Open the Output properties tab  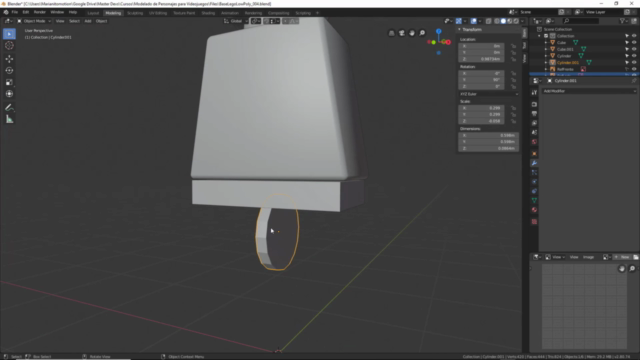tap(534, 113)
